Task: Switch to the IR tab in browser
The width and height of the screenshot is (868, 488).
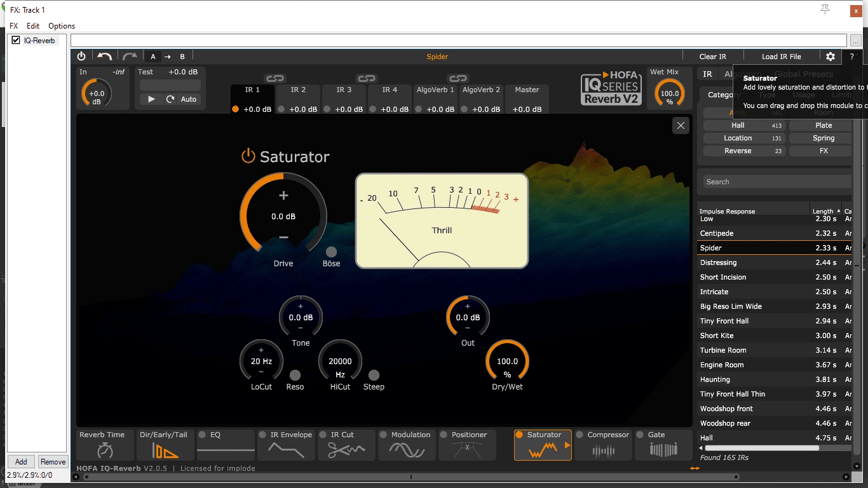Action: pyautogui.click(x=707, y=74)
